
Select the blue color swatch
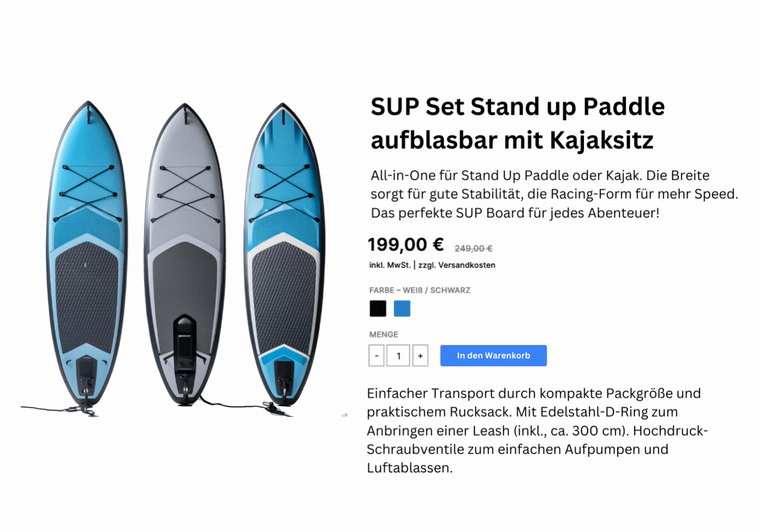point(402,308)
